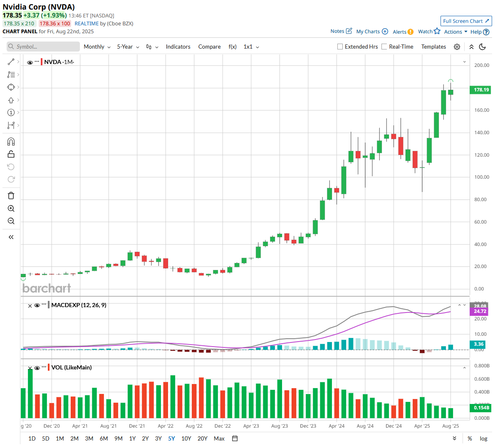Expand trend line tool options arrow

point(18,62)
